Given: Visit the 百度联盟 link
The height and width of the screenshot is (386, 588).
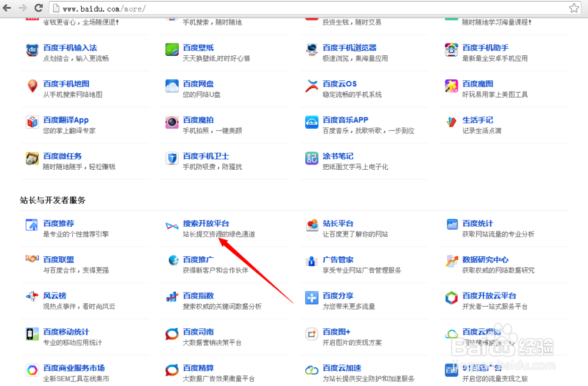Looking at the screenshot, I should pyautogui.click(x=58, y=260).
